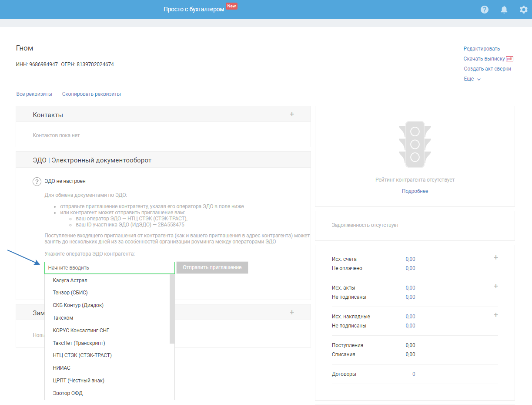Add outgoing act via Исх. акты plus
Screen dimensions: 532x405
tap(496, 286)
